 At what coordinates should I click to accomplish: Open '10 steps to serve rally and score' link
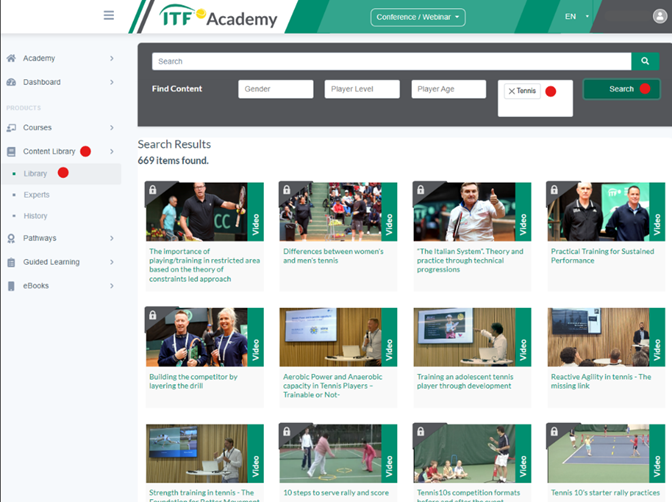[x=336, y=493]
